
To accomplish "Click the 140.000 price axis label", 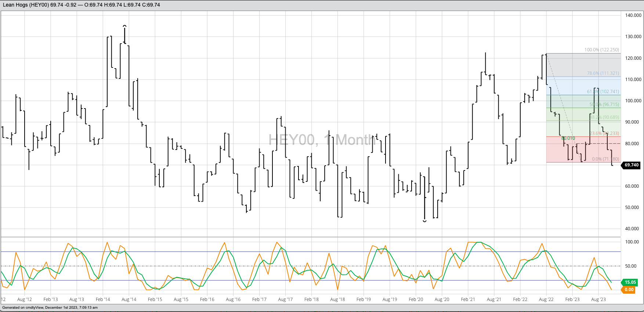I will pos(633,15).
